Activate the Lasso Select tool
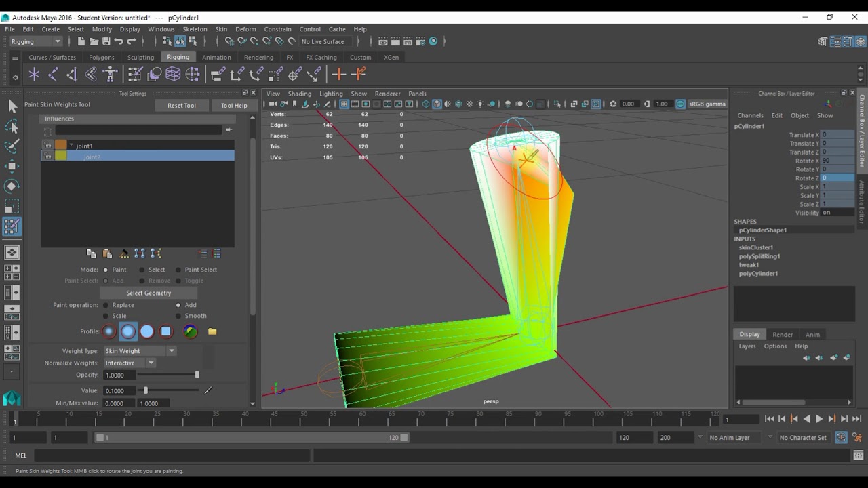Viewport: 868px width, 488px height. [12, 126]
